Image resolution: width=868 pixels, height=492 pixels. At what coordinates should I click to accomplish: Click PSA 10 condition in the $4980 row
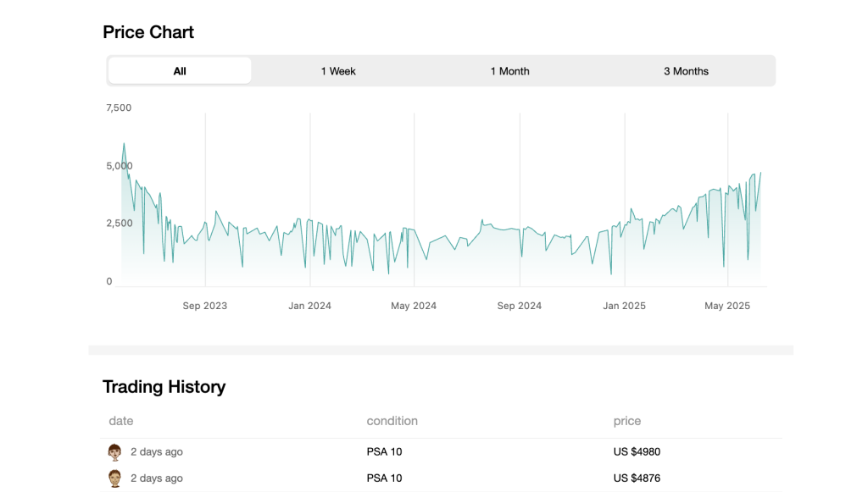coord(384,452)
